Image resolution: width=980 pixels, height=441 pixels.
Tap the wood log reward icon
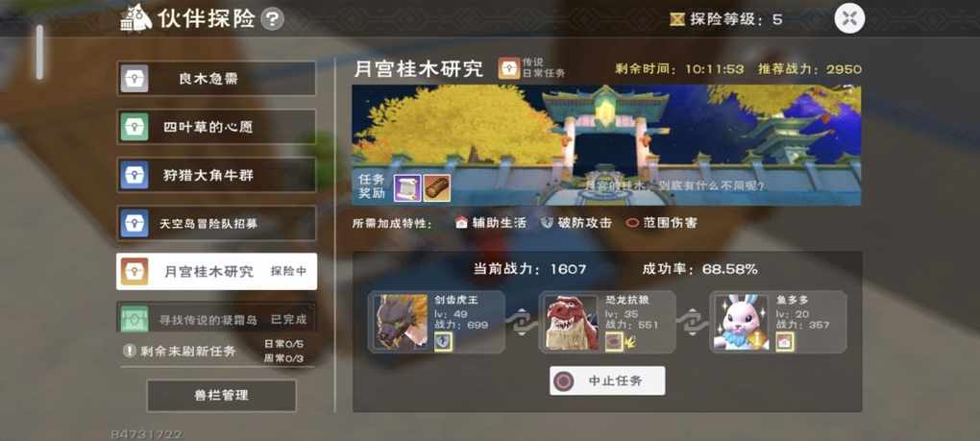[437, 187]
